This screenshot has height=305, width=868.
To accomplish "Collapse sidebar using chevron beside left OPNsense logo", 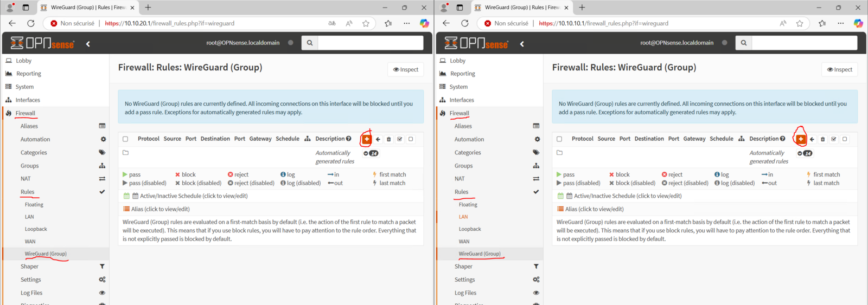I will 88,44.
